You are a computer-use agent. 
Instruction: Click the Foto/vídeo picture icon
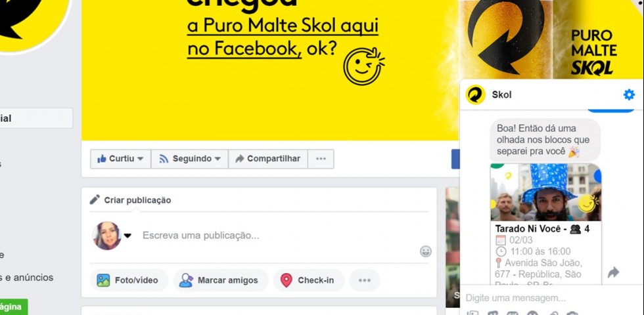[103, 280]
